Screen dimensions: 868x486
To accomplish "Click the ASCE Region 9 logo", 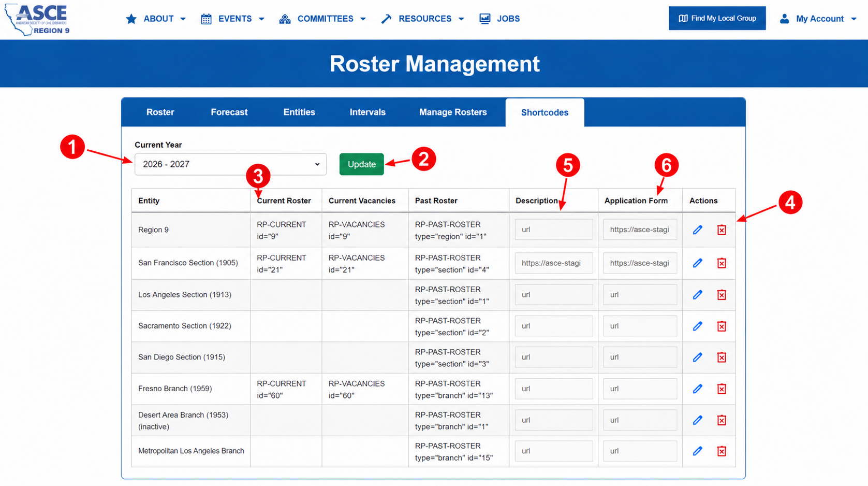I will 37,19.
